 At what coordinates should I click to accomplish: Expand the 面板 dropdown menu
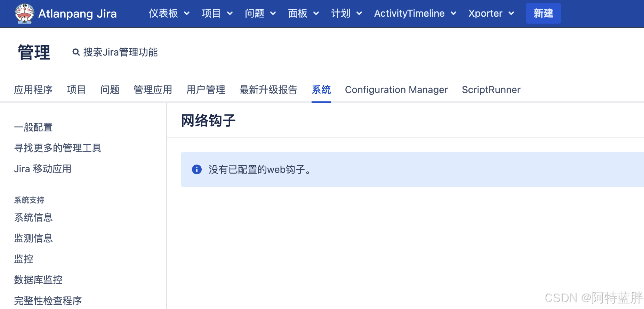tap(304, 14)
